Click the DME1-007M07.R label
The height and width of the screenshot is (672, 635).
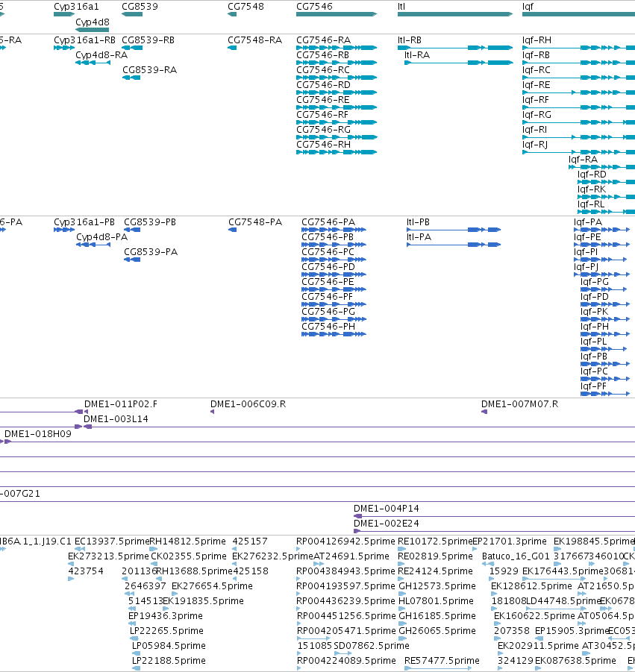click(x=519, y=404)
